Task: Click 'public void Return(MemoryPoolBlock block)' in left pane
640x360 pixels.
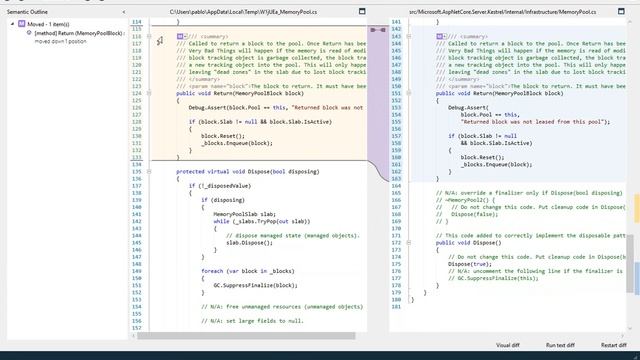Action: coord(240,93)
